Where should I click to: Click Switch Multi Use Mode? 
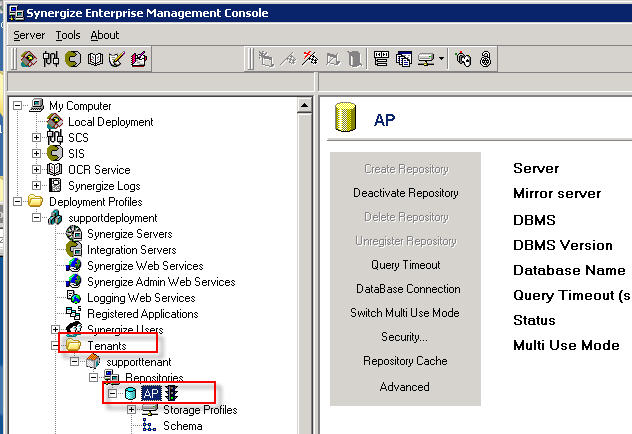[x=405, y=313]
